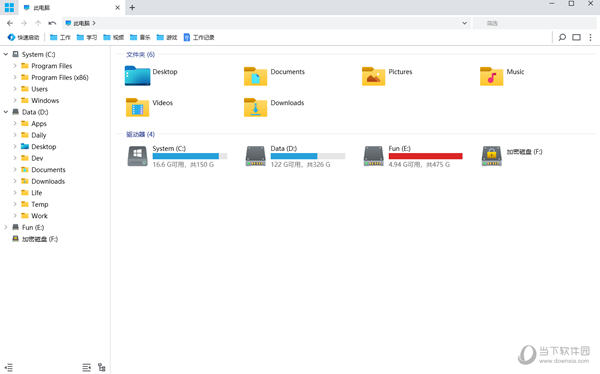
Task: Focus the search input field
Action: [535, 23]
